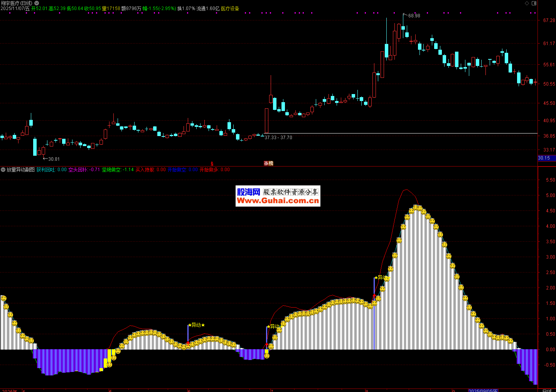Select the 买入持股 indicator label
The height and width of the screenshot is (392, 556).
145,170
